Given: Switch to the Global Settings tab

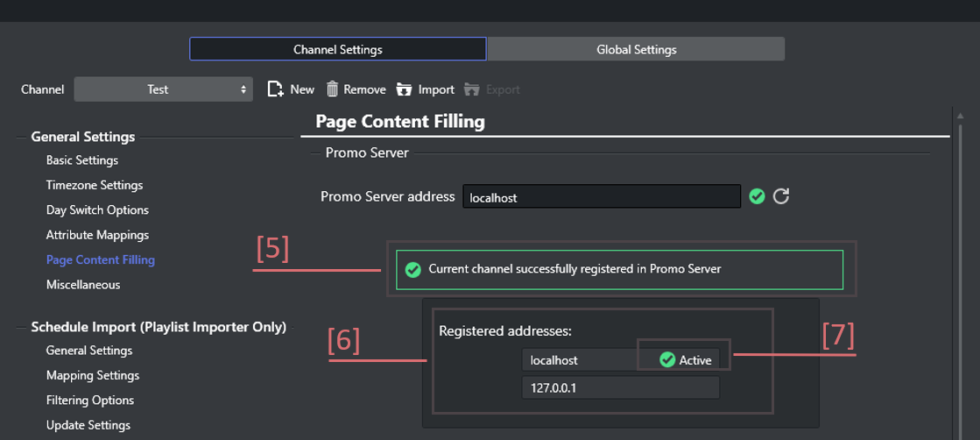Looking at the screenshot, I should (x=636, y=49).
